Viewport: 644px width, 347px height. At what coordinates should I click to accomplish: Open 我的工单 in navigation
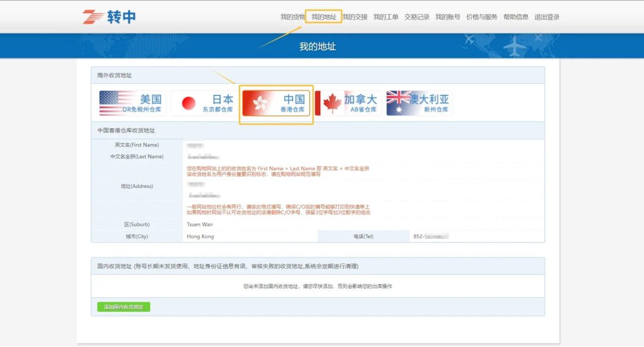tap(386, 17)
